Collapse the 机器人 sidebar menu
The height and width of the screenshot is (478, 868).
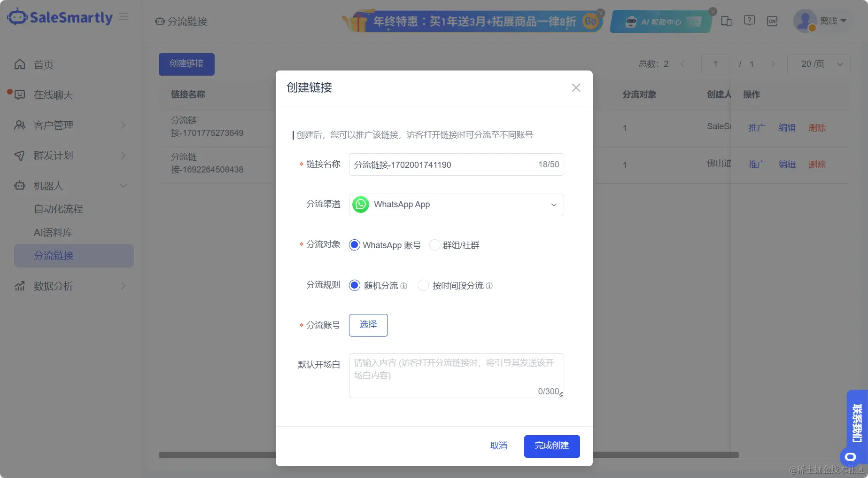(70, 186)
